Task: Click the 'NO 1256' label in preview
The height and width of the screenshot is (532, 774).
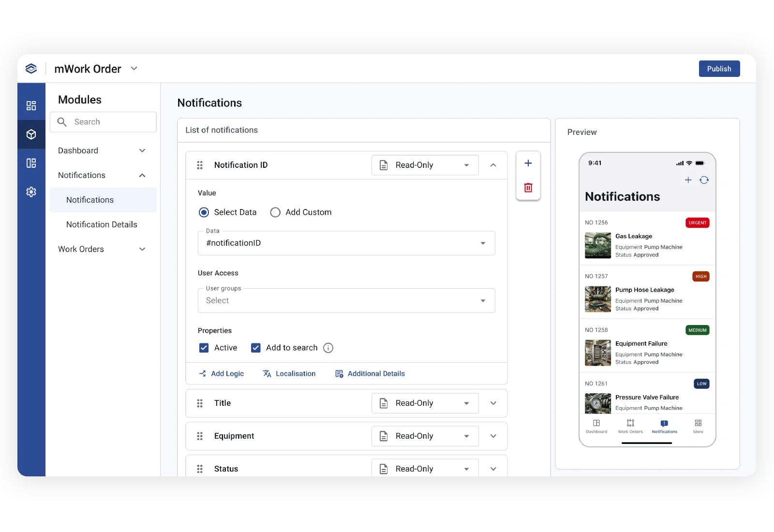Action: click(596, 223)
